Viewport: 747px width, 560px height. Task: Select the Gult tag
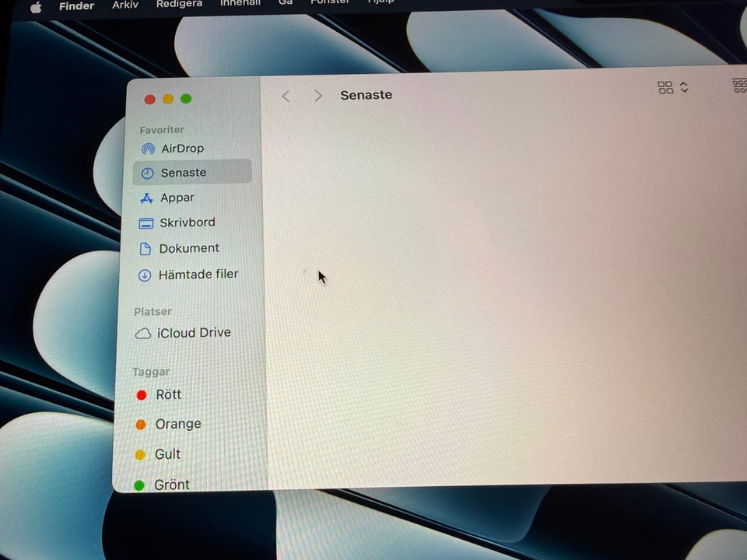click(158, 454)
